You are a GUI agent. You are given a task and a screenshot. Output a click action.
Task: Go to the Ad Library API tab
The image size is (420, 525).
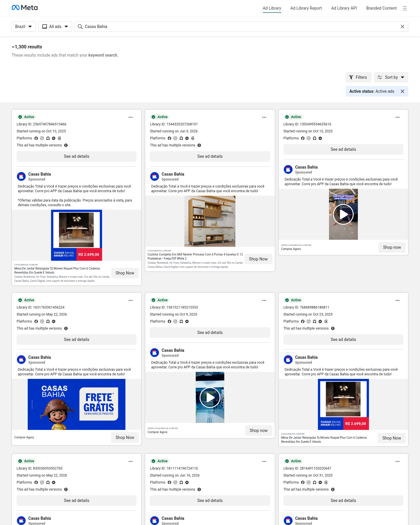344,8
